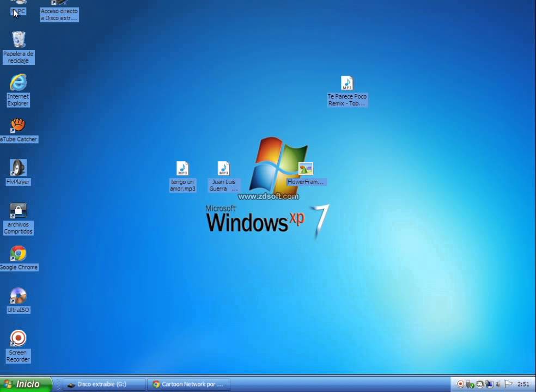536x392 pixels.
Task: Click the archivos Comprtidos folder icon
Action: click(18, 211)
